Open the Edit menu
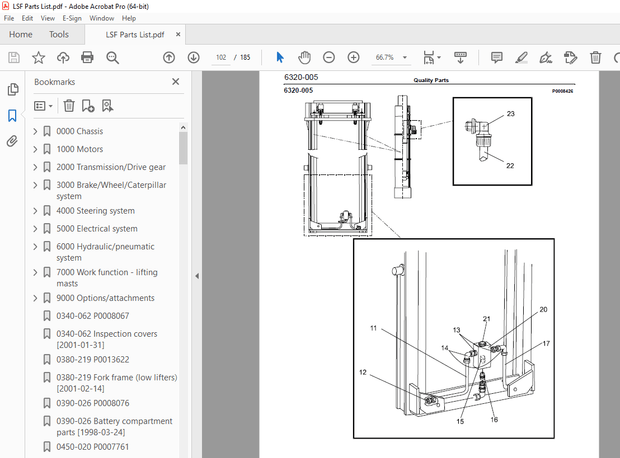The width and height of the screenshot is (620, 458). (27, 18)
